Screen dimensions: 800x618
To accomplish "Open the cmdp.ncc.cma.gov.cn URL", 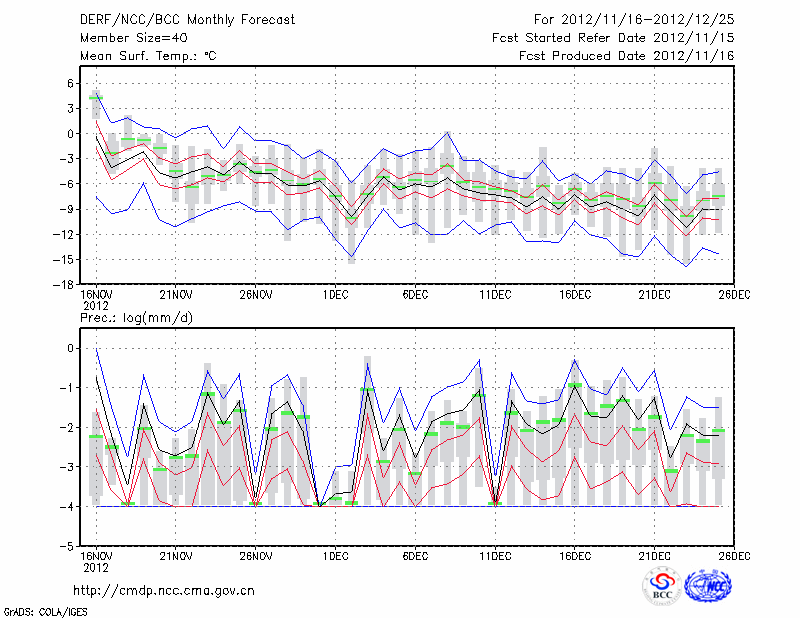I will coord(164,591).
